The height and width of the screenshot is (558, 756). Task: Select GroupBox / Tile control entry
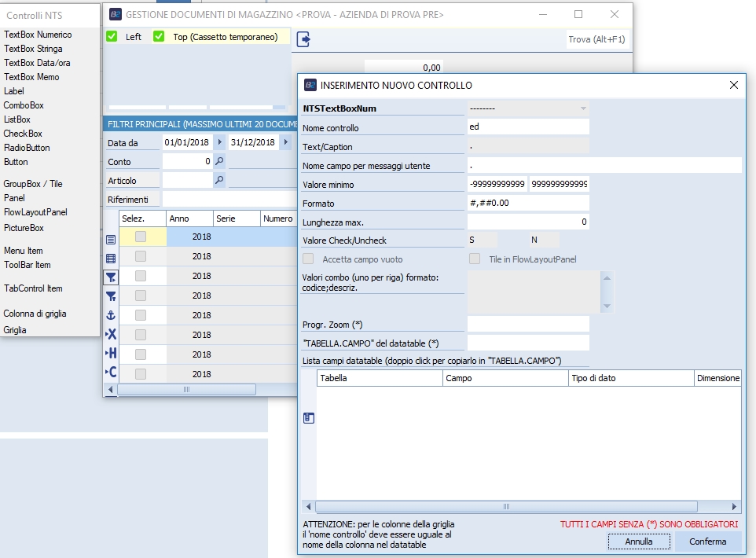click(x=33, y=184)
